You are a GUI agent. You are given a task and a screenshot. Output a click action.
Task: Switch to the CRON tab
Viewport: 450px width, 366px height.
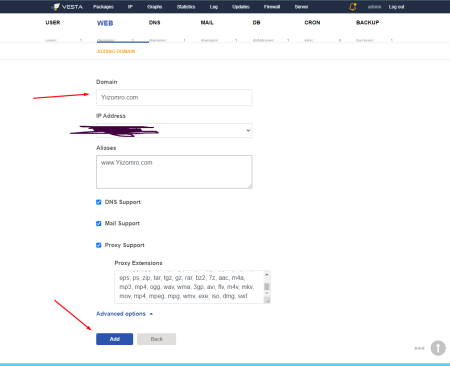point(312,23)
